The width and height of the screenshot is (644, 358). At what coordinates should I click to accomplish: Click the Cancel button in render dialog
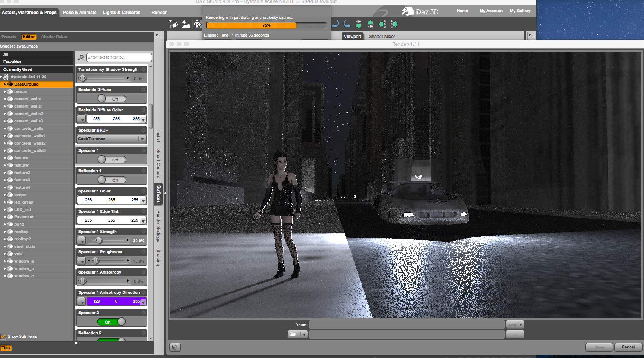point(628,347)
